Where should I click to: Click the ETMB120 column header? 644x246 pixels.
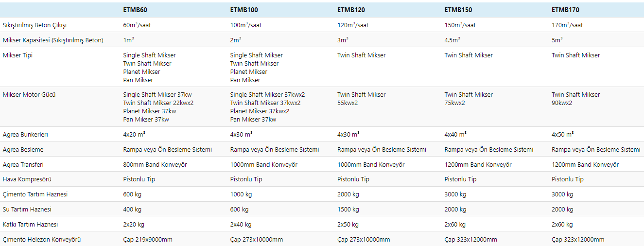point(351,10)
